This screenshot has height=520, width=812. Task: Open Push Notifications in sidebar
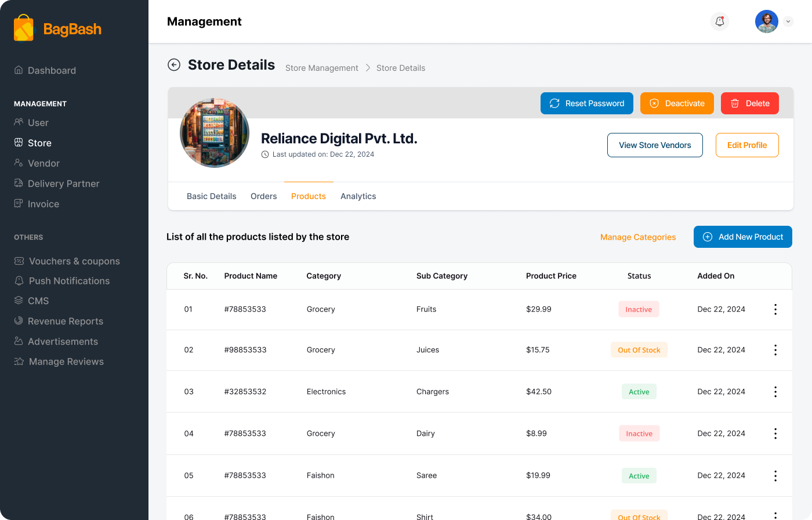(69, 281)
